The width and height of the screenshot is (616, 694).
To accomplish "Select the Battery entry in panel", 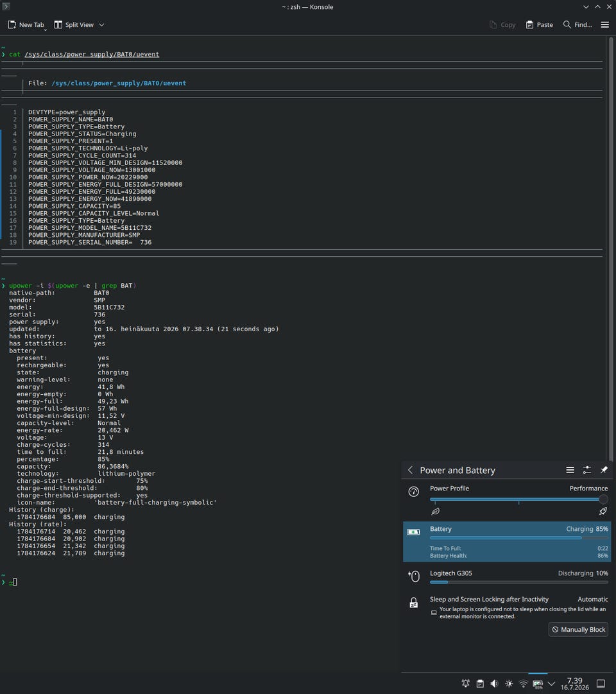I will (507, 542).
